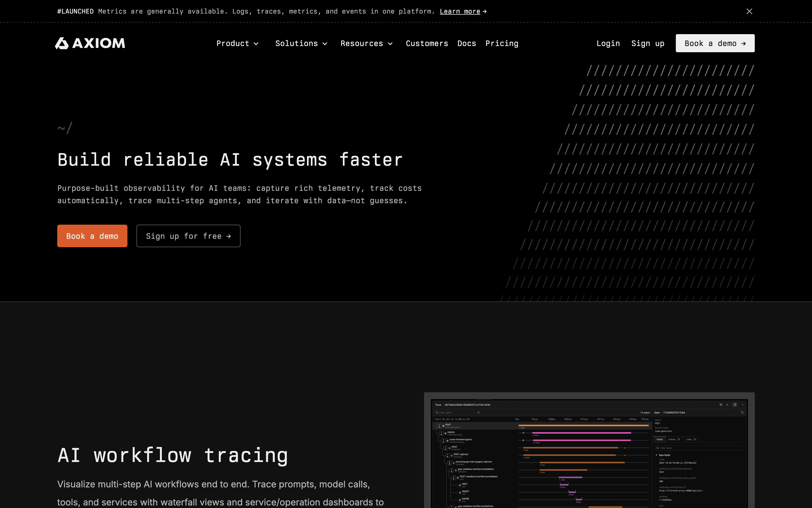Switch to the Fields tab
812x508 pixels.
(x=660, y=439)
